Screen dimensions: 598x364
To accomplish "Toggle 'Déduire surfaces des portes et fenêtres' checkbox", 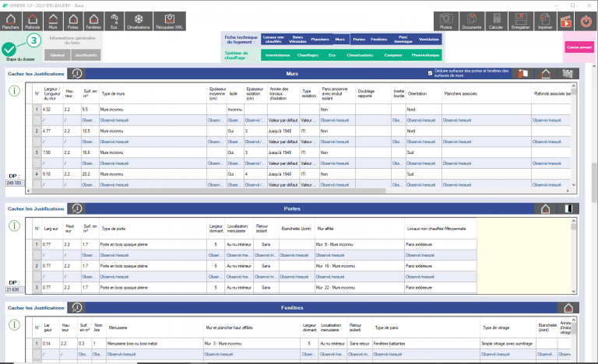I will click(x=431, y=71).
